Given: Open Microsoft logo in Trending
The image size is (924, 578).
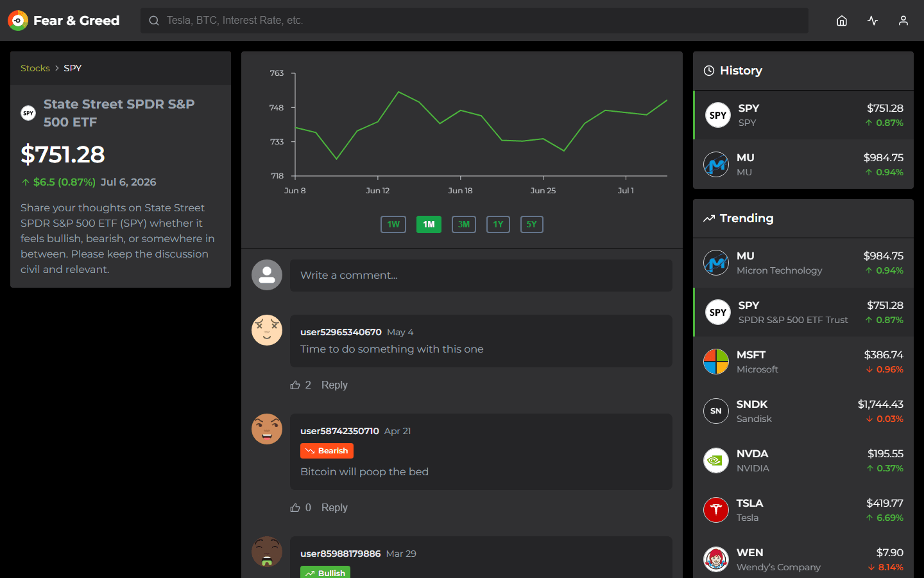Looking at the screenshot, I should pos(716,362).
